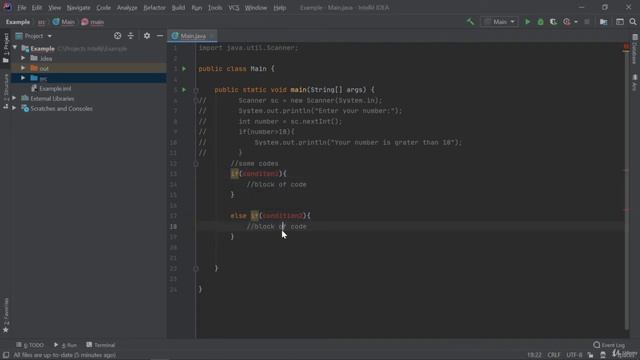Close the Main.java editor tab

pyautogui.click(x=212, y=36)
